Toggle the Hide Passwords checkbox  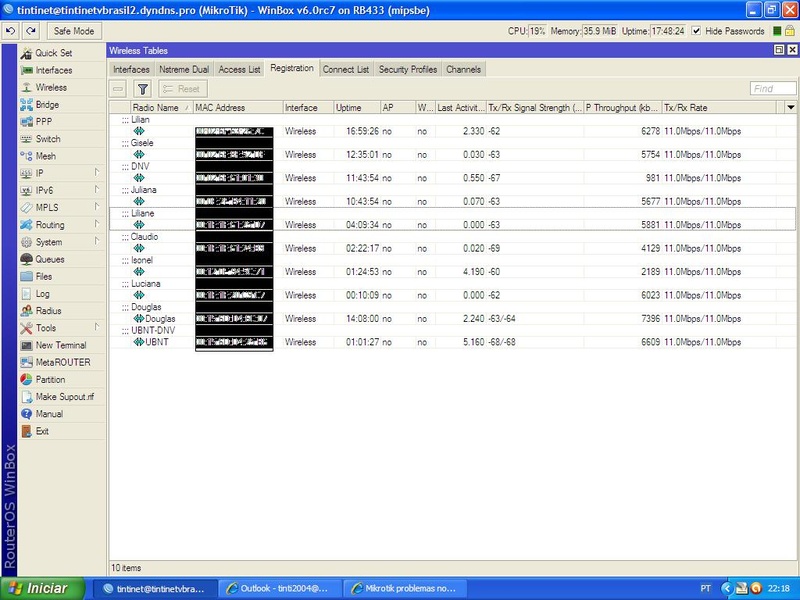pyautogui.click(x=696, y=31)
